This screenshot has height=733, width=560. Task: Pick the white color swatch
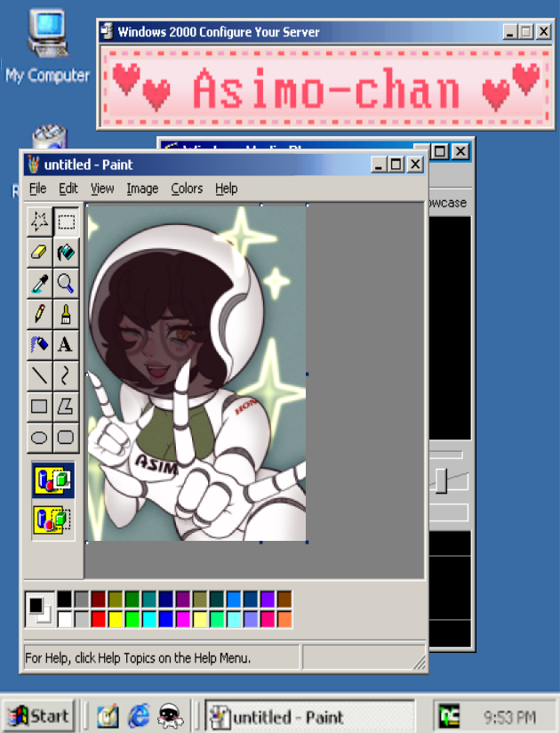(x=65, y=619)
